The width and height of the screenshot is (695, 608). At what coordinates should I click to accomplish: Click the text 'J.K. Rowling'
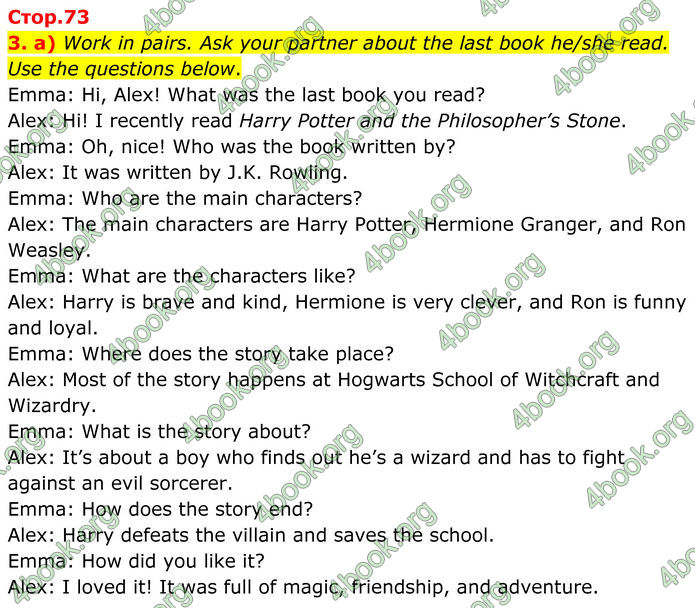[x=285, y=173]
